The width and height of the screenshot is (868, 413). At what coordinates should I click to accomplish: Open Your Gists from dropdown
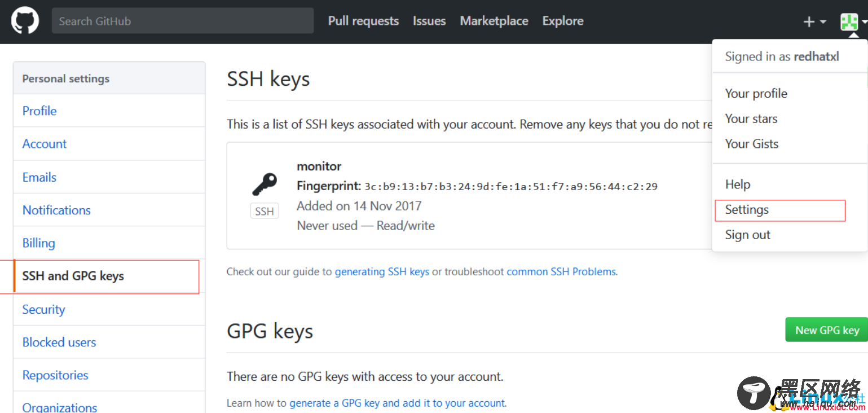[752, 144]
